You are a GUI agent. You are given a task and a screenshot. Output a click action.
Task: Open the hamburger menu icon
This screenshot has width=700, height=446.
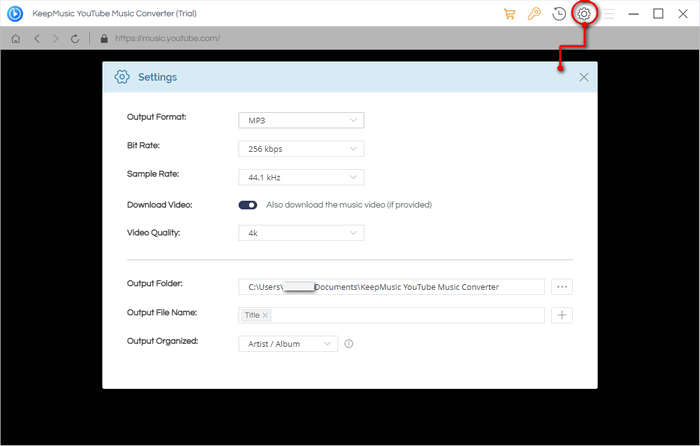coord(609,14)
